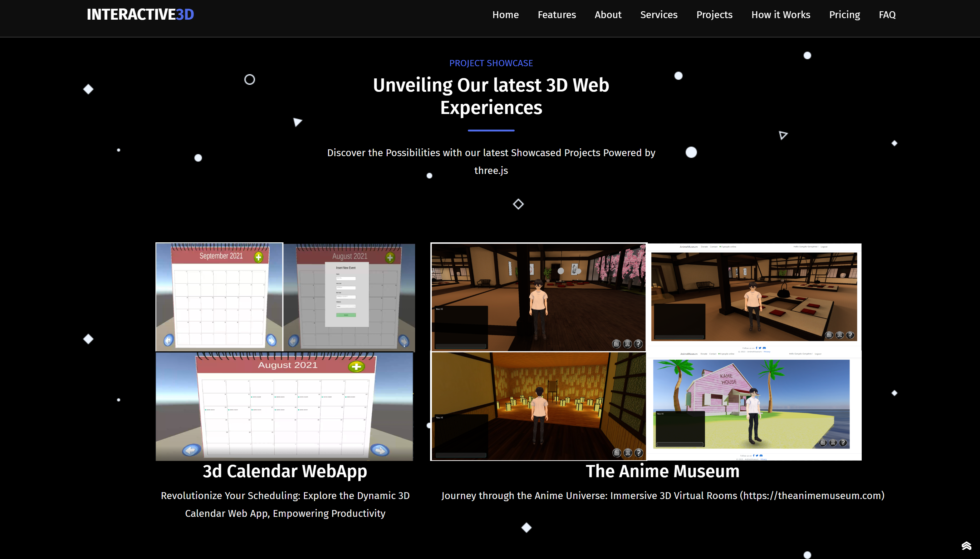
Task: Click The Anime Museum title
Action: pyautogui.click(x=663, y=471)
